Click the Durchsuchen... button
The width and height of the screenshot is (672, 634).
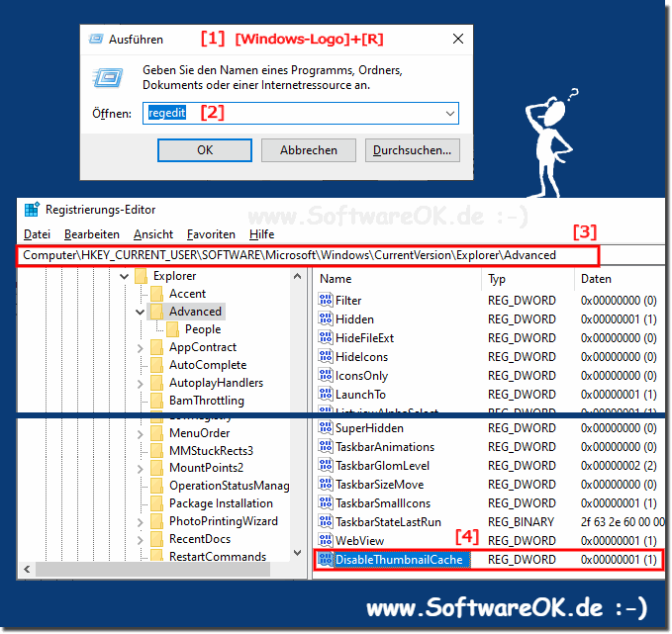pyautogui.click(x=413, y=150)
